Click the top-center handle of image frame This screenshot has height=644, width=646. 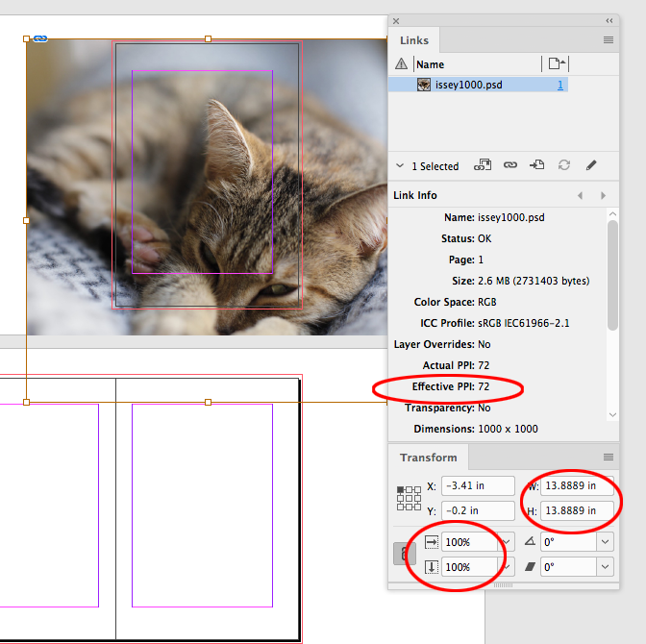pos(208,38)
